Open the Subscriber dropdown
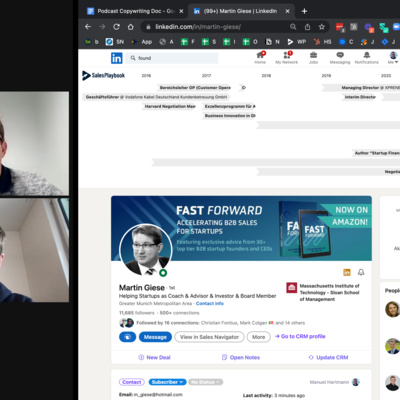 coord(167,382)
